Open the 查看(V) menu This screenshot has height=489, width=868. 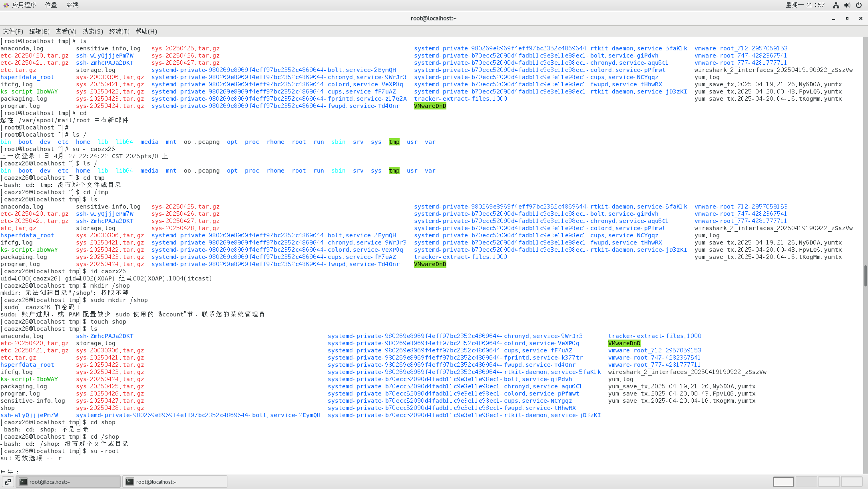(x=66, y=31)
